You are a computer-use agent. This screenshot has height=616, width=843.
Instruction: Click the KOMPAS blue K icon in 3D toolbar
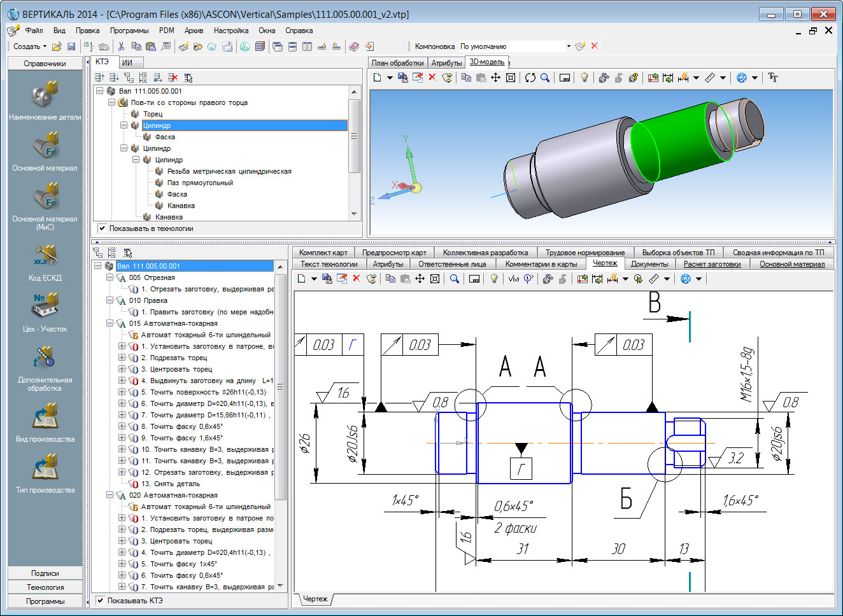[741, 78]
